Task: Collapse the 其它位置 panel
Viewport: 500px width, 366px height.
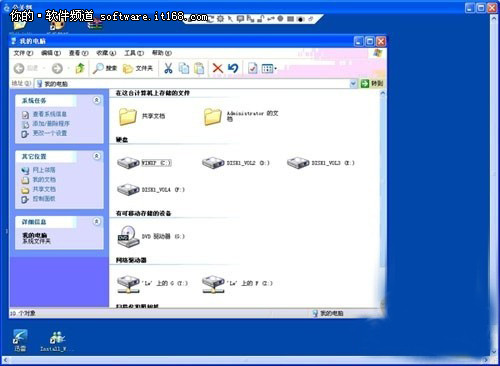Action: tap(96, 156)
